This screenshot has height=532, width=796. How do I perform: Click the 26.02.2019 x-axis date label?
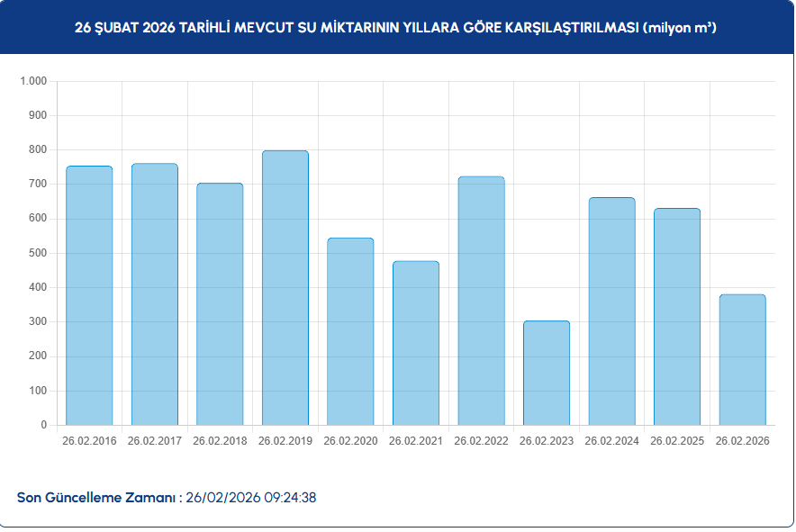click(x=285, y=441)
